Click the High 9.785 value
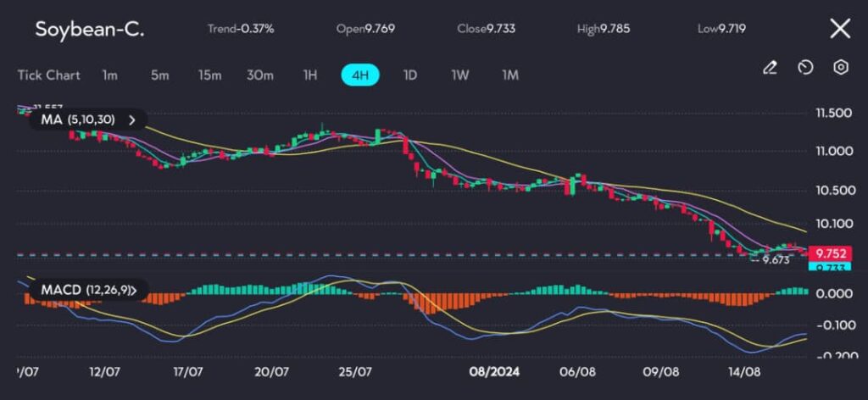This screenshot has width=868, height=400. click(x=604, y=29)
